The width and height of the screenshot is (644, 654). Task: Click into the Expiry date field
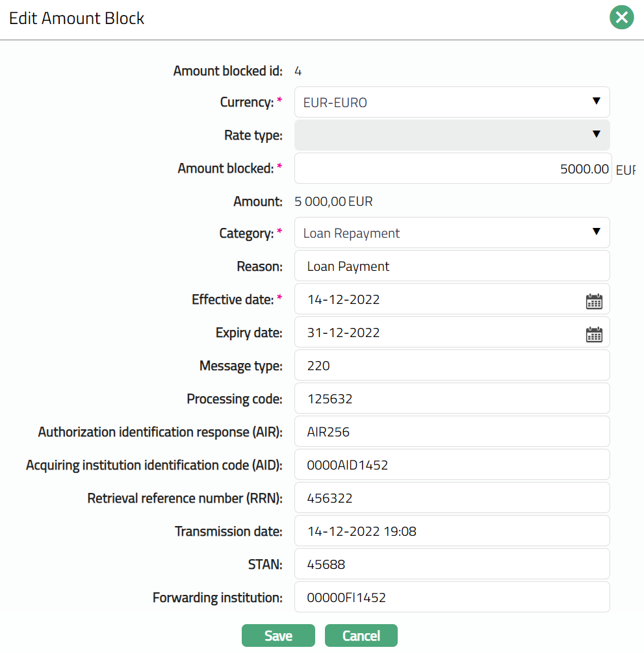click(435, 333)
